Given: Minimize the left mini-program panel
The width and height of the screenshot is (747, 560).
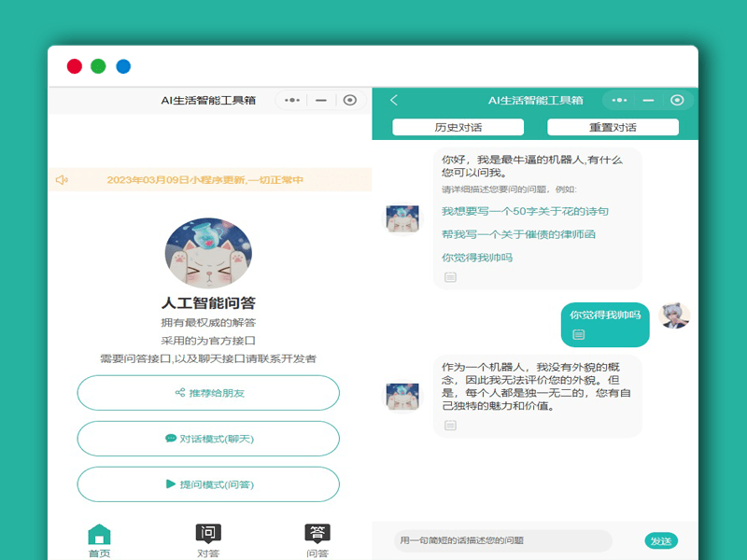Looking at the screenshot, I should [x=321, y=100].
